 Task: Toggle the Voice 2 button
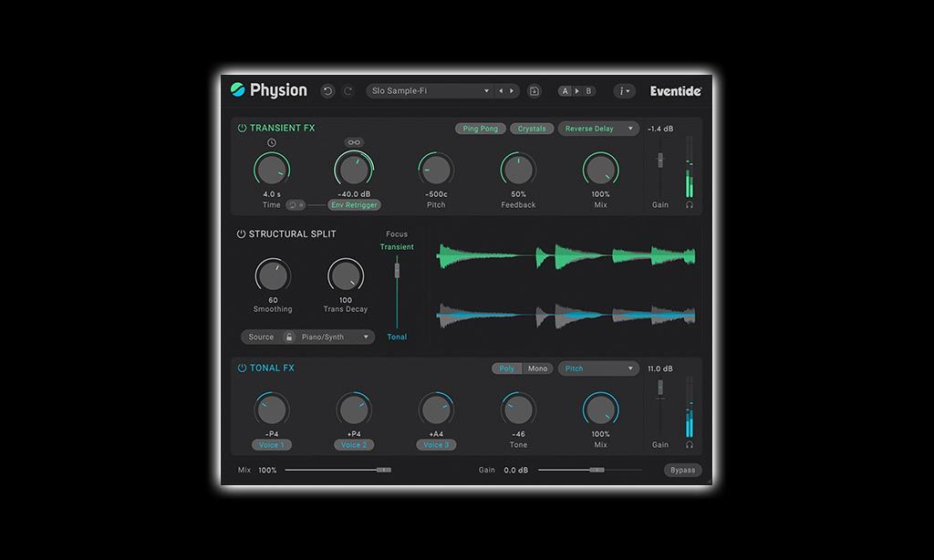click(354, 445)
